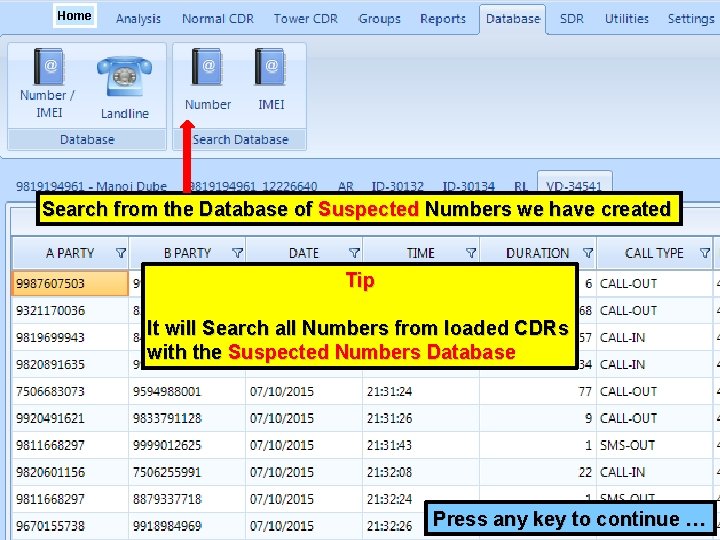Sort by the B PARTY column header
The width and height of the screenshot is (720, 540).
(187, 253)
